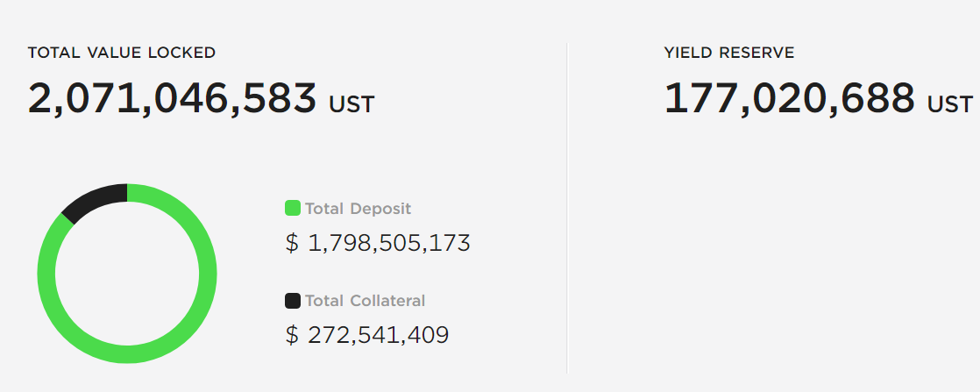Click the UST unit beside total value locked

(x=352, y=104)
